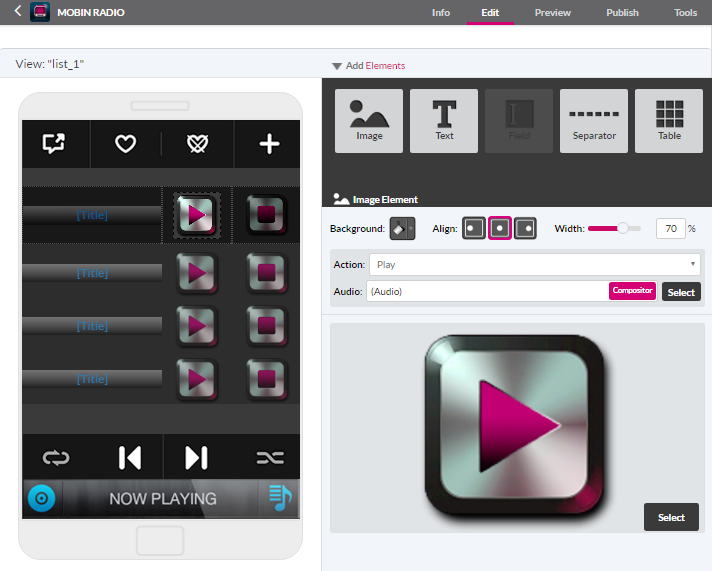
Task: Select the first row stop button
Action: click(x=267, y=214)
